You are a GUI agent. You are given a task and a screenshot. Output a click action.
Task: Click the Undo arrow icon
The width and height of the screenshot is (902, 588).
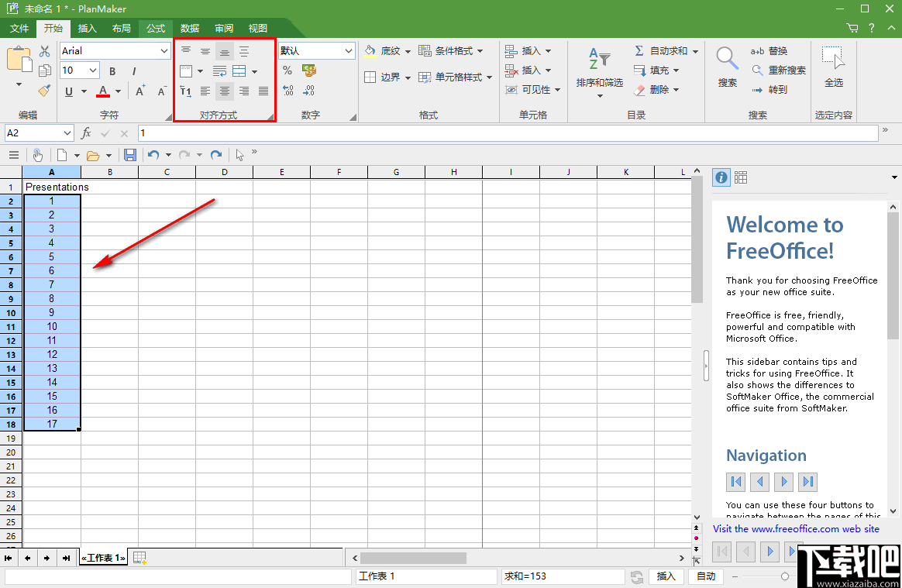[x=153, y=155]
